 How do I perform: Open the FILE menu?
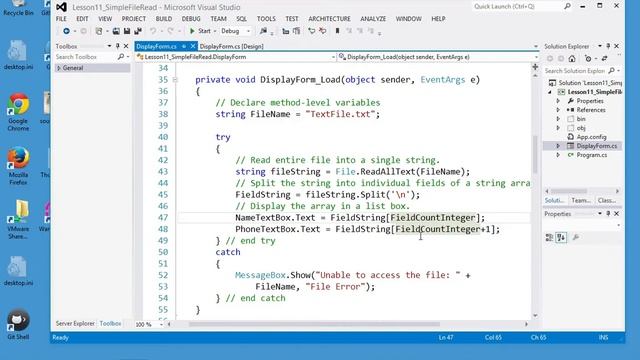61,19
